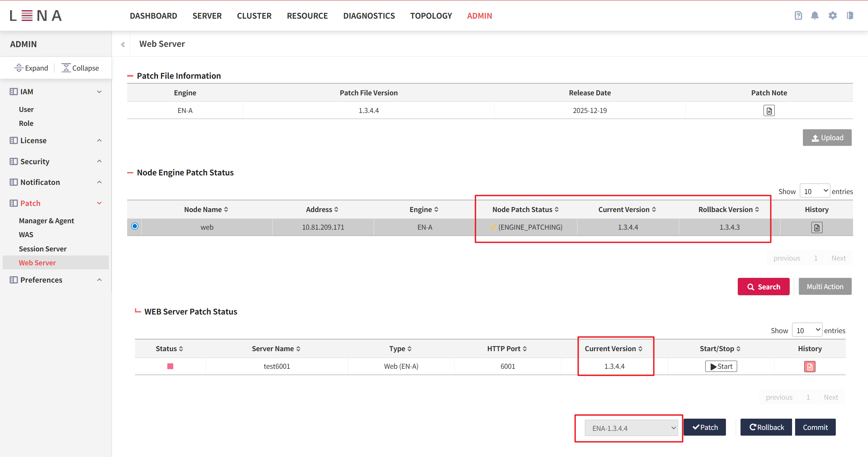Click the IAM menu panel icon
This screenshot has height=457, width=868.
(x=14, y=92)
